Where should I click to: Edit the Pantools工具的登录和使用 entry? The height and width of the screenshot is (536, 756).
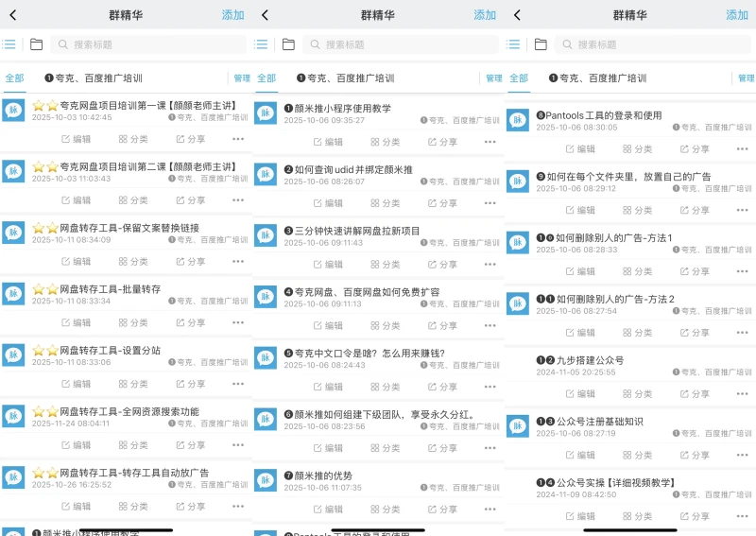click(x=580, y=149)
